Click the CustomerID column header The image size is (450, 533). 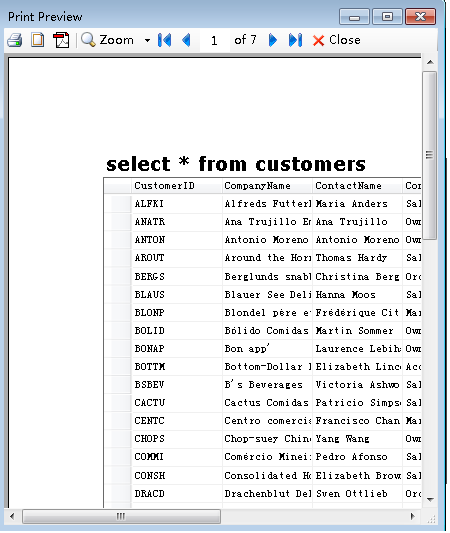pyautogui.click(x=177, y=186)
